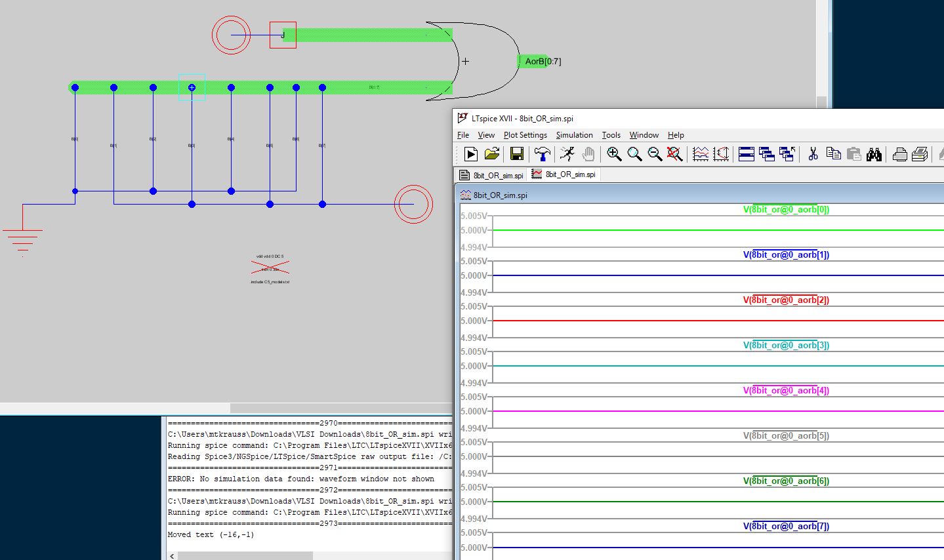Image resolution: width=944 pixels, height=560 pixels.
Task: Click the Cut scissors icon
Action: [x=813, y=153]
